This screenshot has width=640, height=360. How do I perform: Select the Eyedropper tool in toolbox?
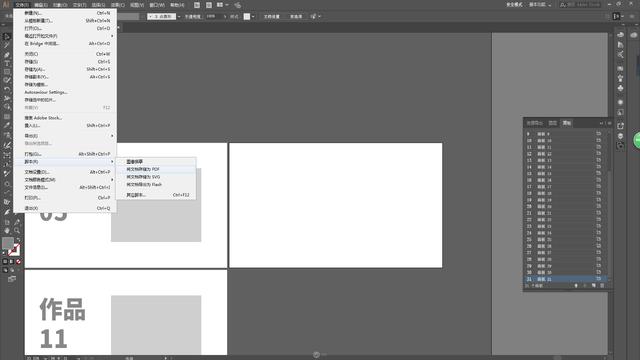click(7, 125)
